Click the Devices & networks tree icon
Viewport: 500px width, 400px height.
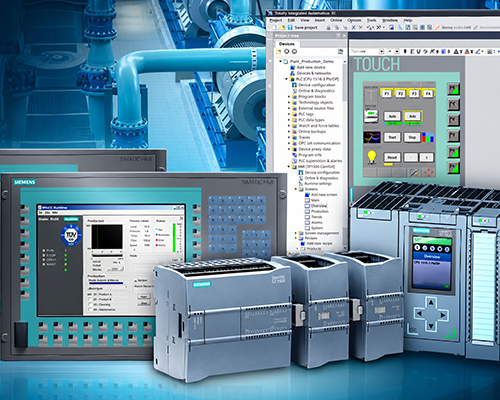click(x=293, y=73)
